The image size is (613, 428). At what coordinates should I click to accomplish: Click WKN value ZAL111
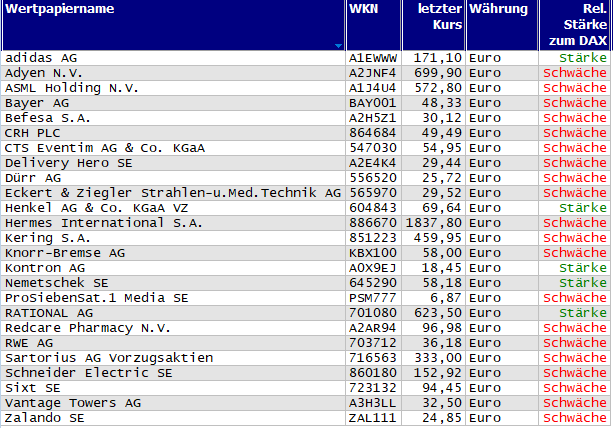pyautogui.click(x=373, y=418)
